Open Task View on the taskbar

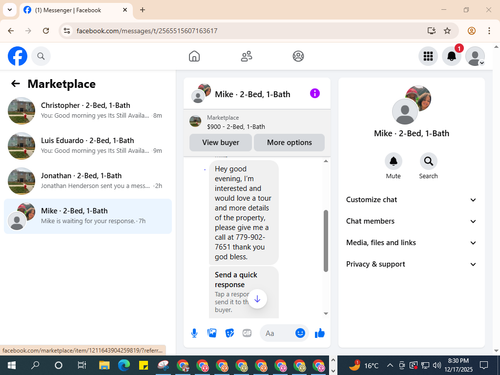click(x=82, y=366)
